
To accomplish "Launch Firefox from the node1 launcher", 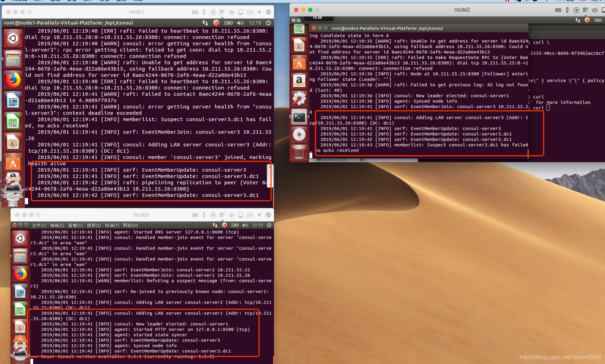I will [13, 80].
